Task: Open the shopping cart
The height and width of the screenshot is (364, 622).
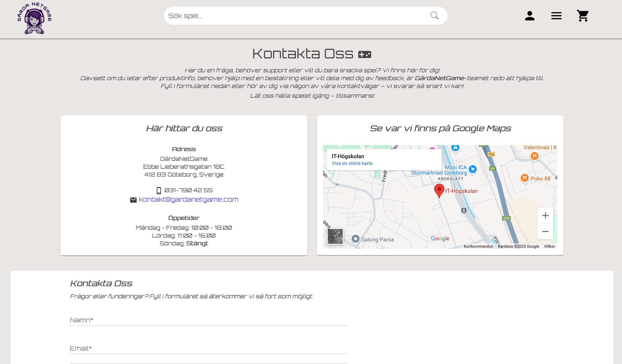Action: coord(583,16)
